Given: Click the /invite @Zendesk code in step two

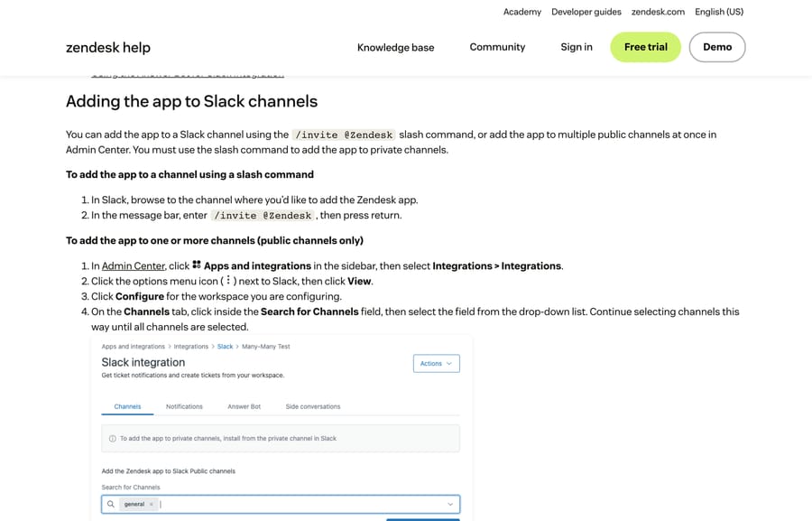Looking at the screenshot, I should point(263,215).
